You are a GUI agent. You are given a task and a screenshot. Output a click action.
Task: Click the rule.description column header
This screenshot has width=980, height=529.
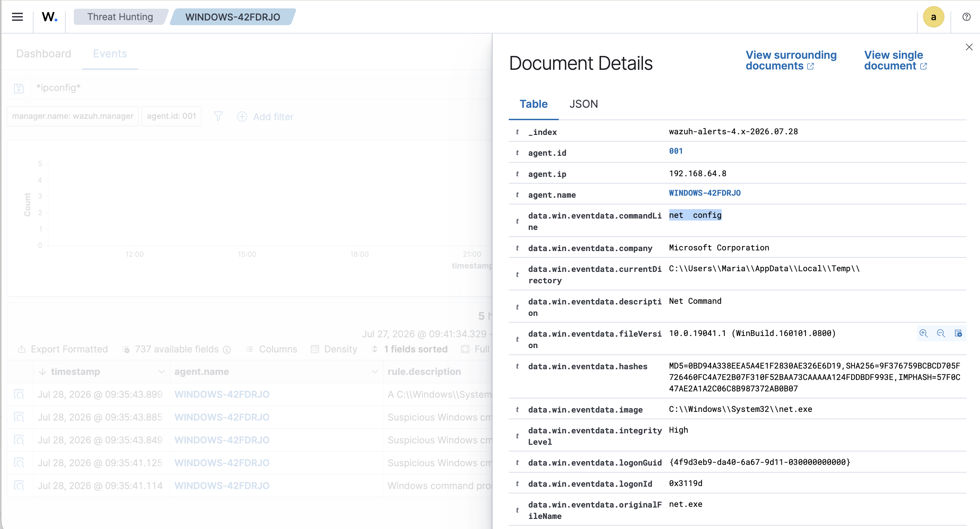(x=424, y=371)
